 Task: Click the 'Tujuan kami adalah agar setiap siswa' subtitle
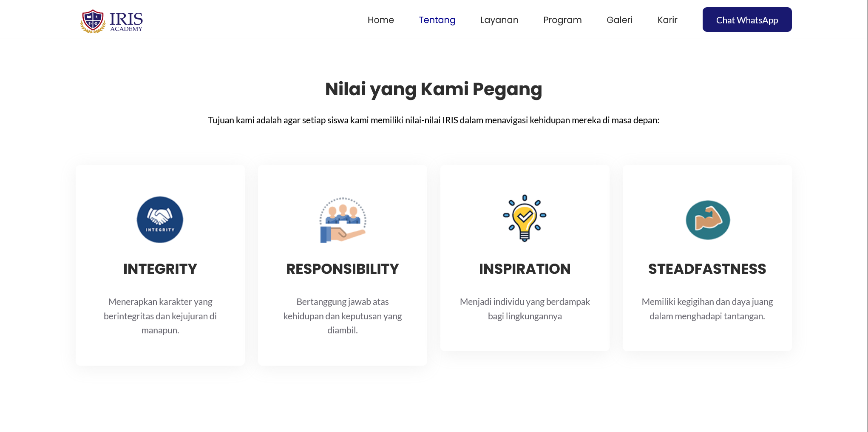tap(434, 120)
